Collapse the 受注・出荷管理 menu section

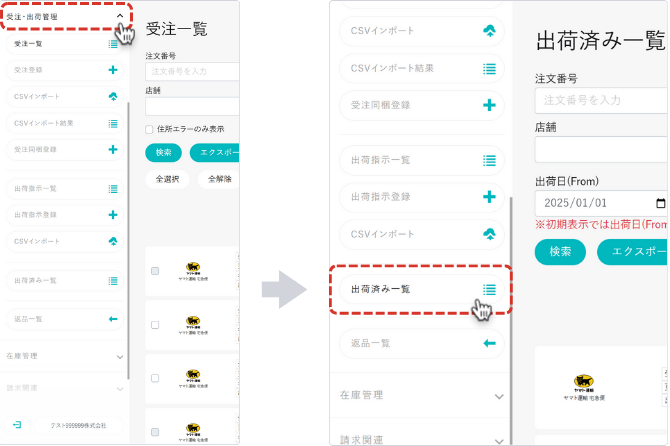[120, 17]
